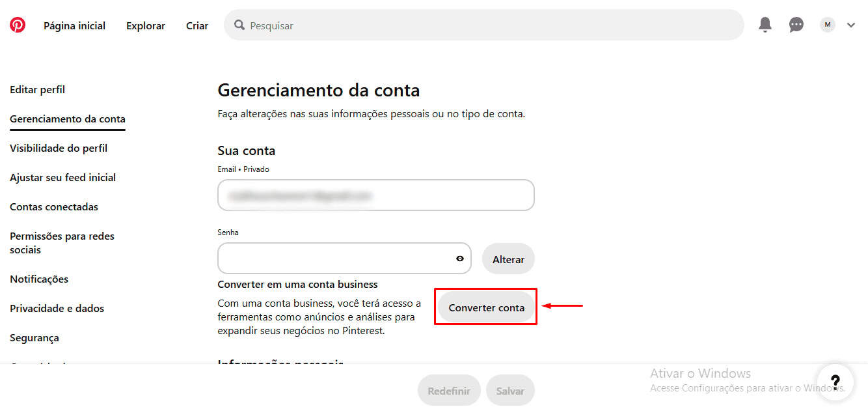The height and width of the screenshot is (409, 868).
Task: Open the question mark help button
Action: 835,382
